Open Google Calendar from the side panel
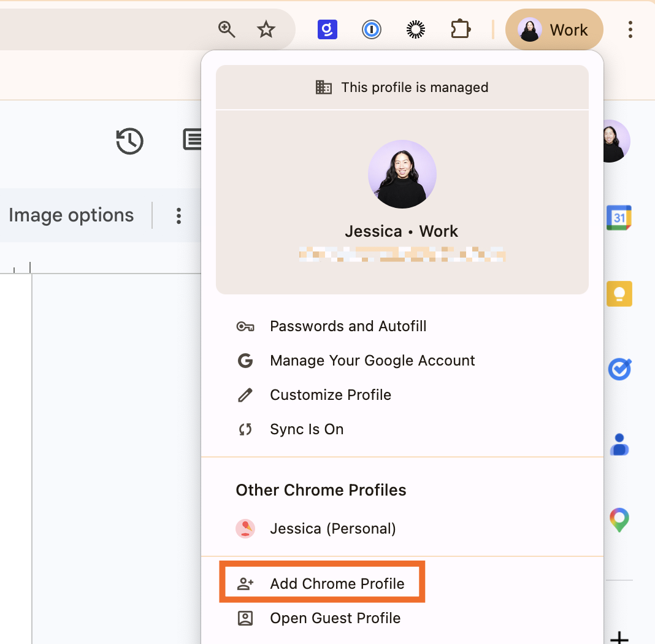The height and width of the screenshot is (644, 655). click(x=619, y=217)
